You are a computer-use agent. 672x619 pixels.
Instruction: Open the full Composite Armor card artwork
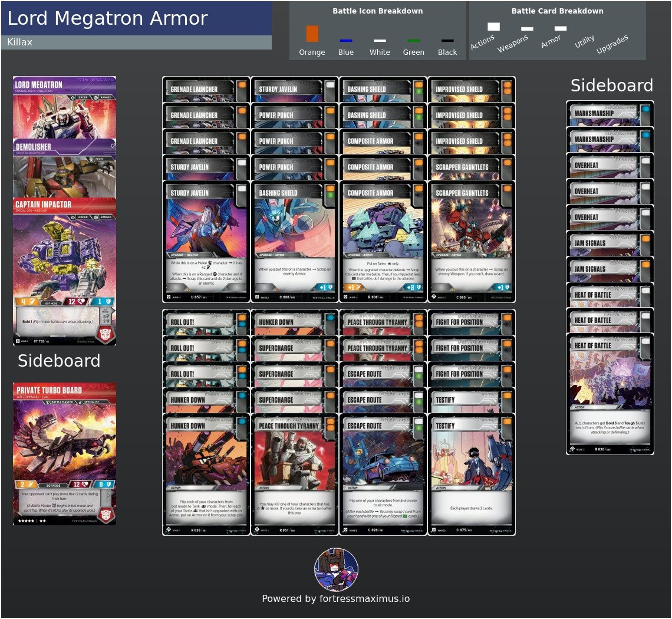[383, 225]
